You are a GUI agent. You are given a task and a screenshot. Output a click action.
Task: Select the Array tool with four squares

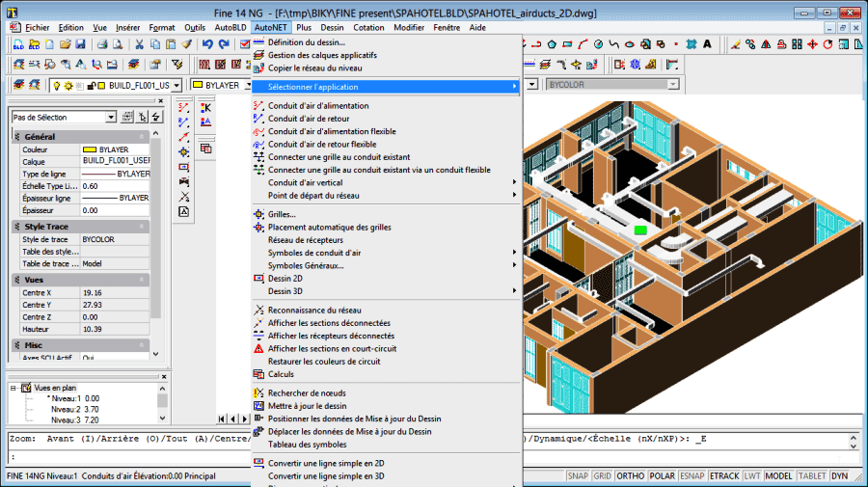click(x=797, y=44)
